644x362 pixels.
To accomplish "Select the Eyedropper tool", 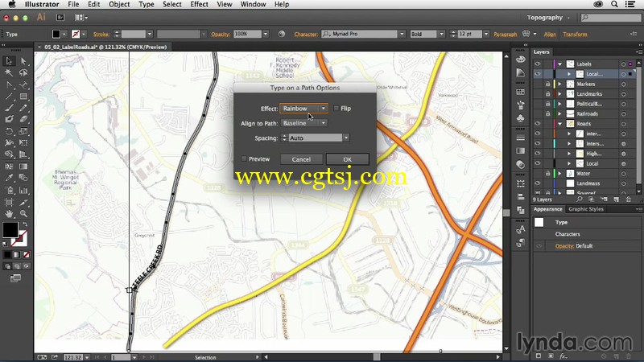I will point(9,178).
